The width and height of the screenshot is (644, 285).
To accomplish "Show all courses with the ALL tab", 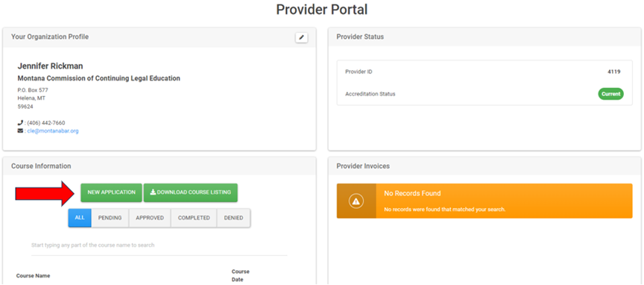I will pos(80,218).
